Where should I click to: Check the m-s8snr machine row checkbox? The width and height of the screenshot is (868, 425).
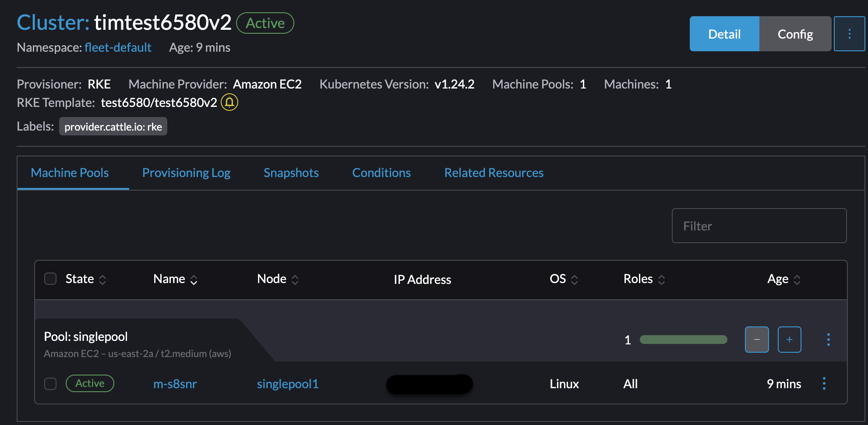tap(50, 383)
